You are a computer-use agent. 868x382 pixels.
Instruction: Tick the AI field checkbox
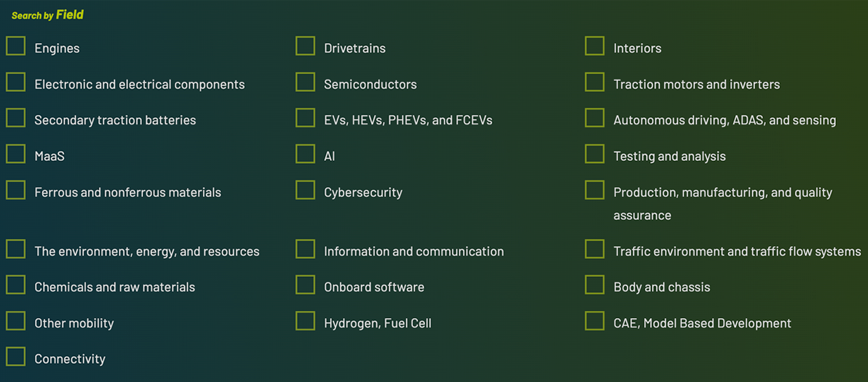coord(305,154)
